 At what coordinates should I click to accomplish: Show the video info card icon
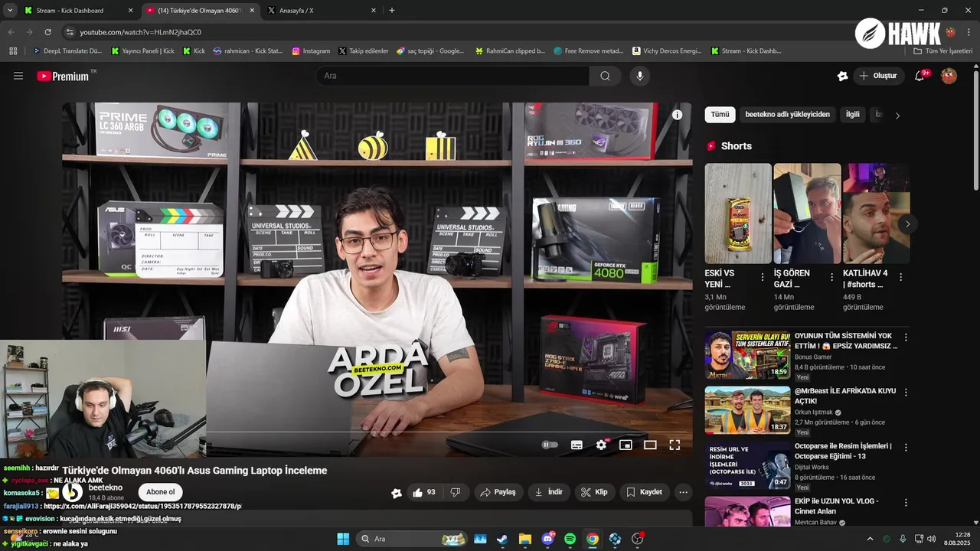[677, 115]
